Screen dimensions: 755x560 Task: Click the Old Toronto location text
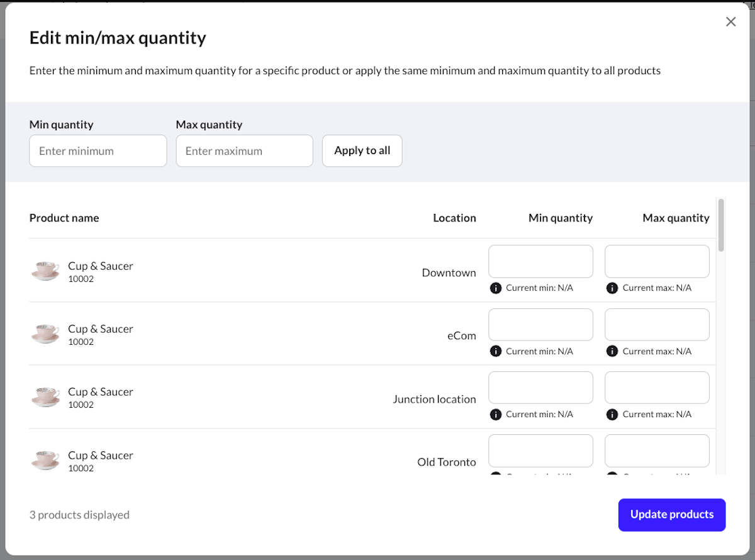pyautogui.click(x=447, y=462)
